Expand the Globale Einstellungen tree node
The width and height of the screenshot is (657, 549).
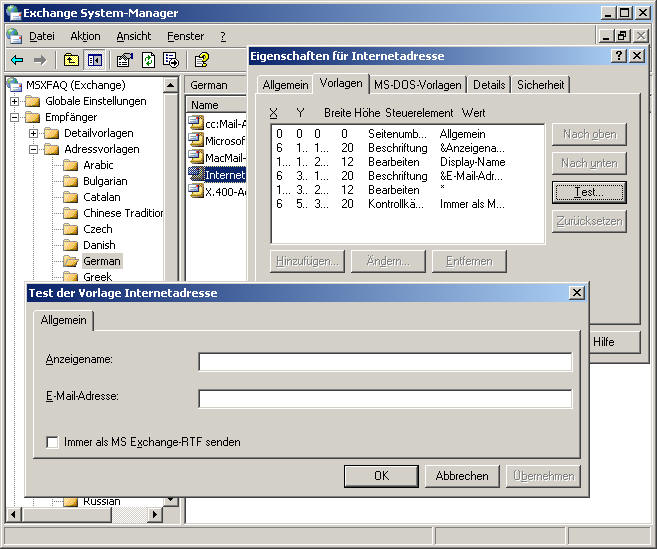click(14, 101)
